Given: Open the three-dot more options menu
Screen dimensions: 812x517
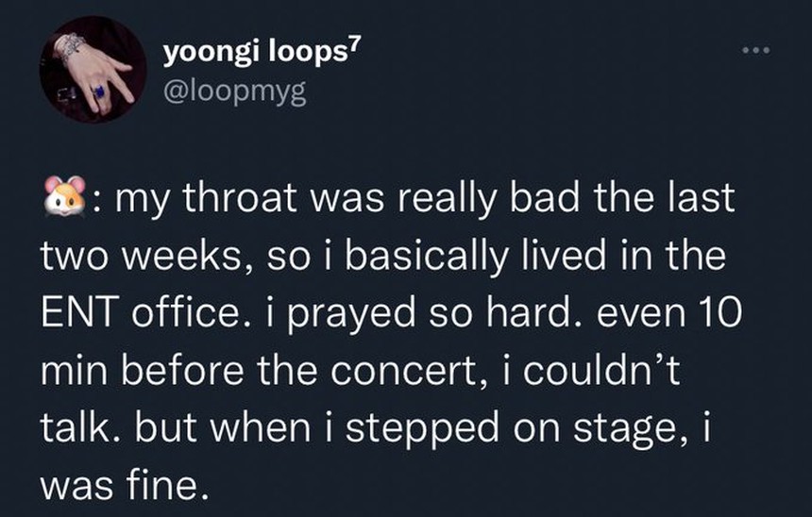Looking at the screenshot, I should point(755,49).
